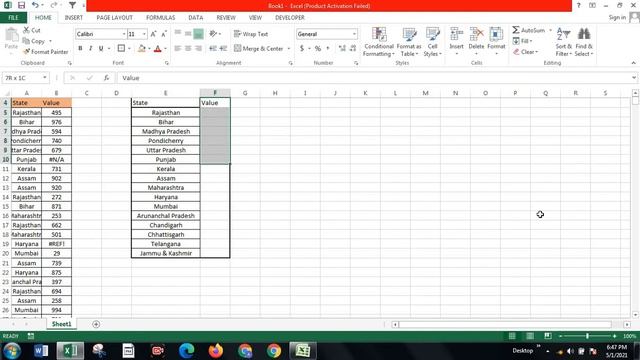
Task: Open Format as Table gallery
Action: pyautogui.click(x=409, y=42)
